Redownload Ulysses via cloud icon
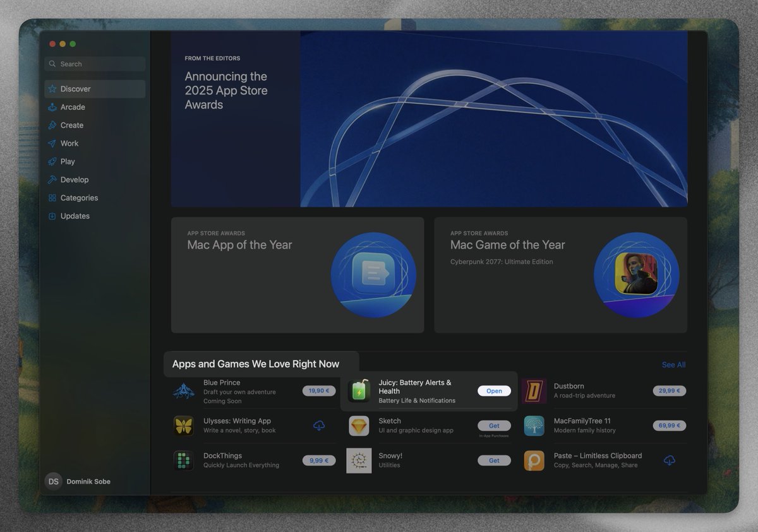Image resolution: width=758 pixels, height=532 pixels. (319, 426)
